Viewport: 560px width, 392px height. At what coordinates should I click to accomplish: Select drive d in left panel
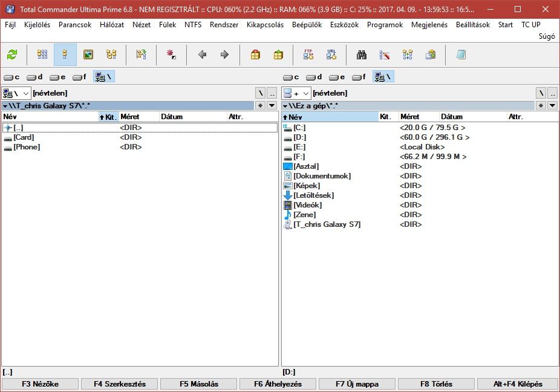(x=34, y=77)
